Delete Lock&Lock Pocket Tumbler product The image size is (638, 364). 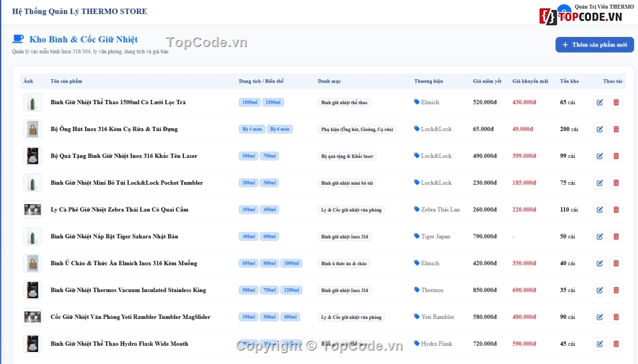[616, 183]
